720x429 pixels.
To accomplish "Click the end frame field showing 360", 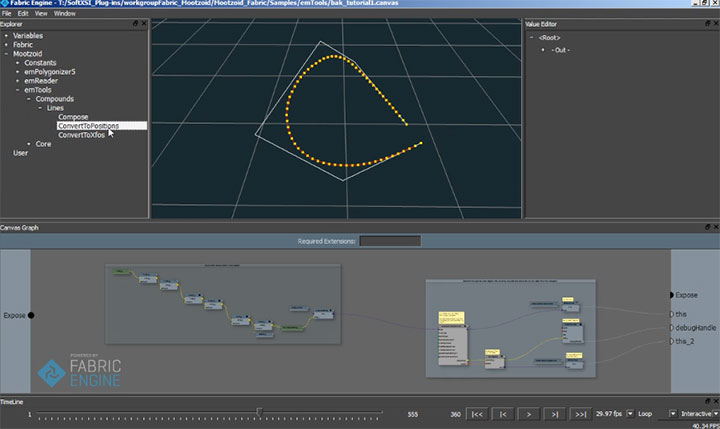I will 455,414.
